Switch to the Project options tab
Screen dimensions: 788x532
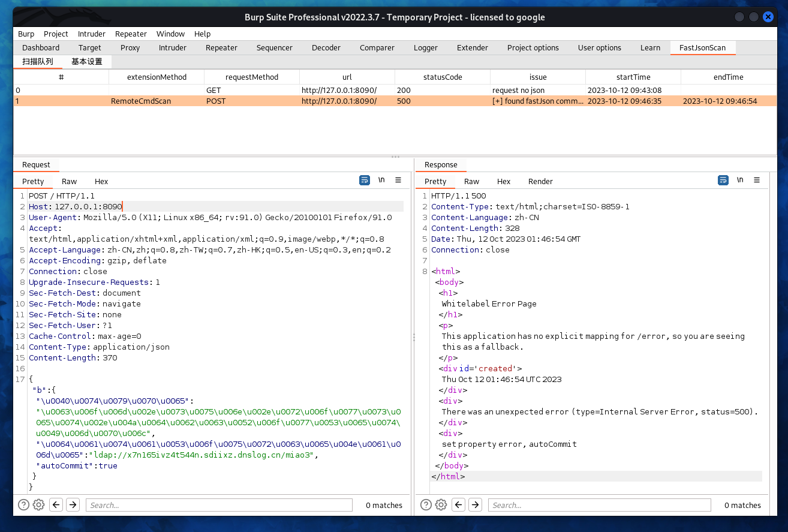(x=533, y=48)
